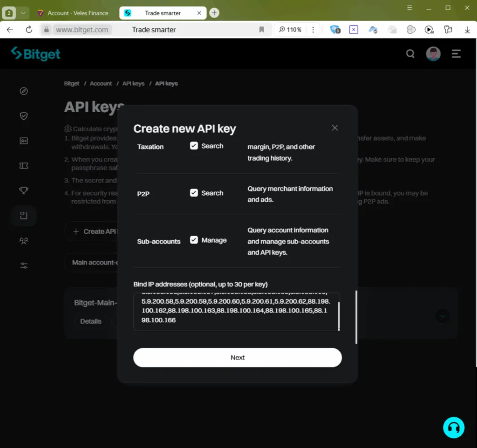This screenshot has height=448, width=477.
Task: Open the identity verification card icon
Action: coord(23,140)
